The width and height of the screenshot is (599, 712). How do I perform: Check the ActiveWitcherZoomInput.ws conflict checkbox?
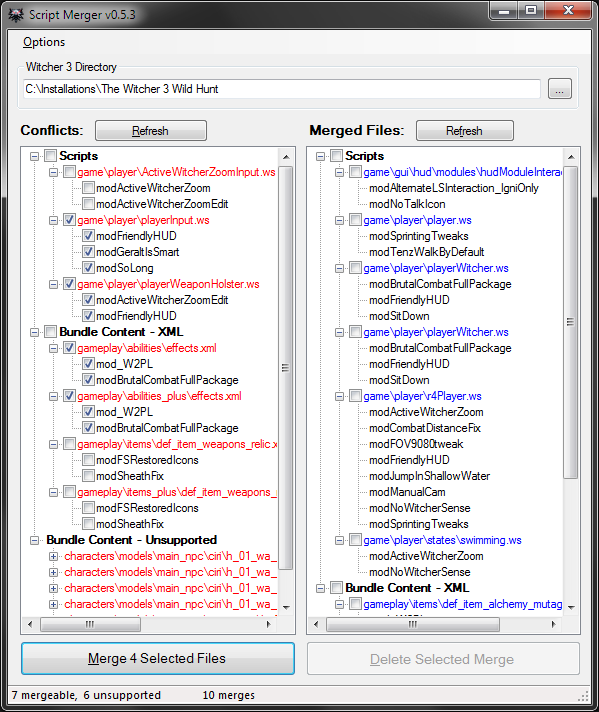point(69,172)
